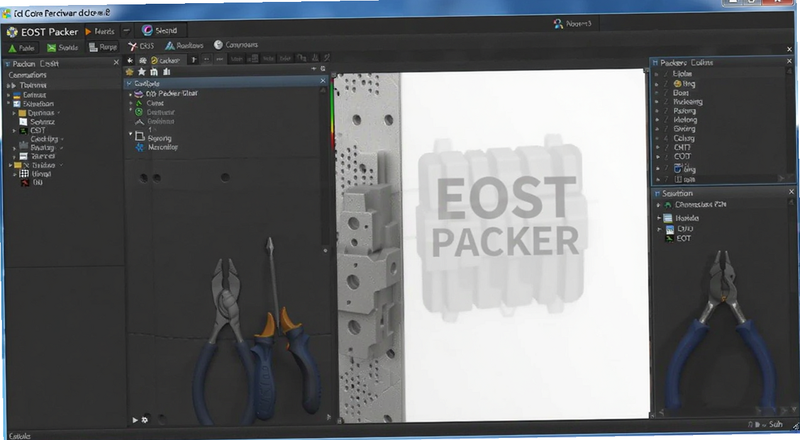Click the white star icon in the center panel

(142, 72)
